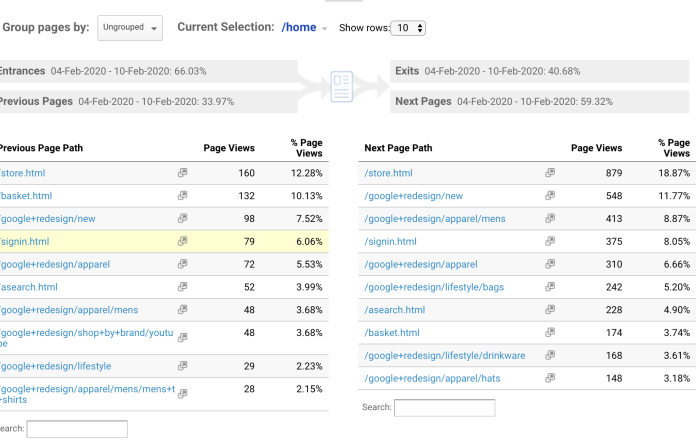Viewport: 700px width, 447px height.
Task: Follow previous page /google+redesign/lifestyle link
Action: [55, 366]
